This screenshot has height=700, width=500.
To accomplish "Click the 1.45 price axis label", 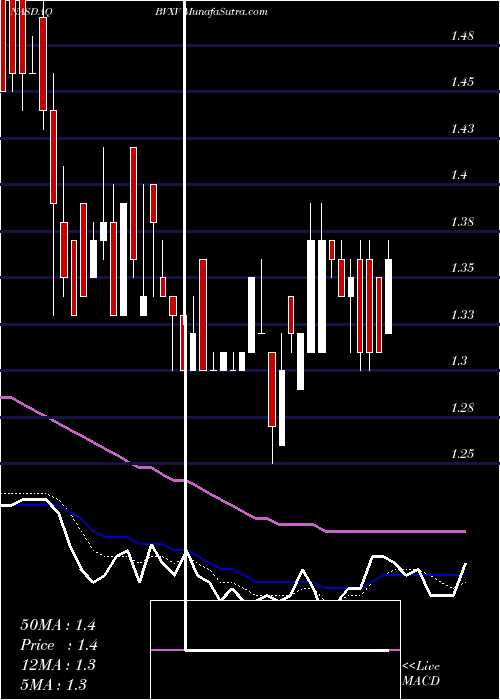I will tap(462, 82).
